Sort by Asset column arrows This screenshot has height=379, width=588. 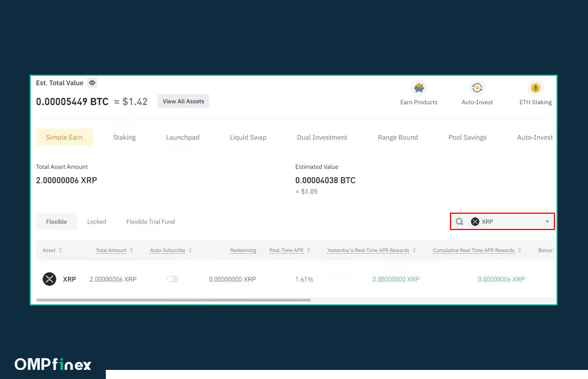click(60, 251)
